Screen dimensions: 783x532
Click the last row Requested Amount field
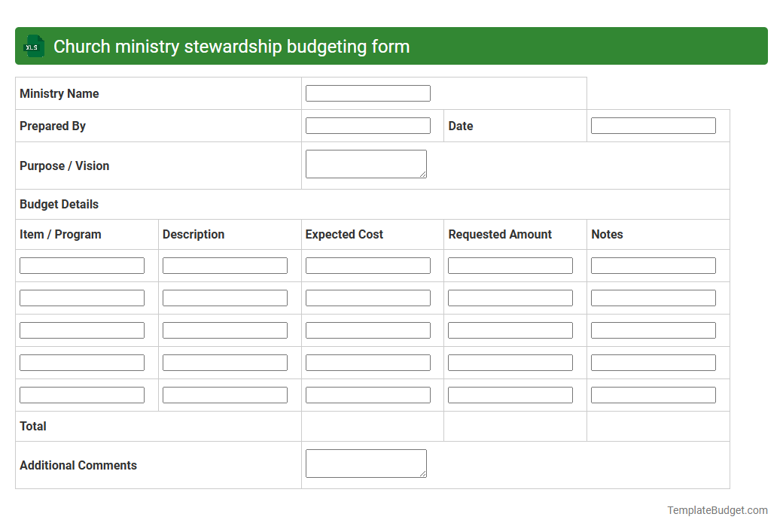point(510,394)
